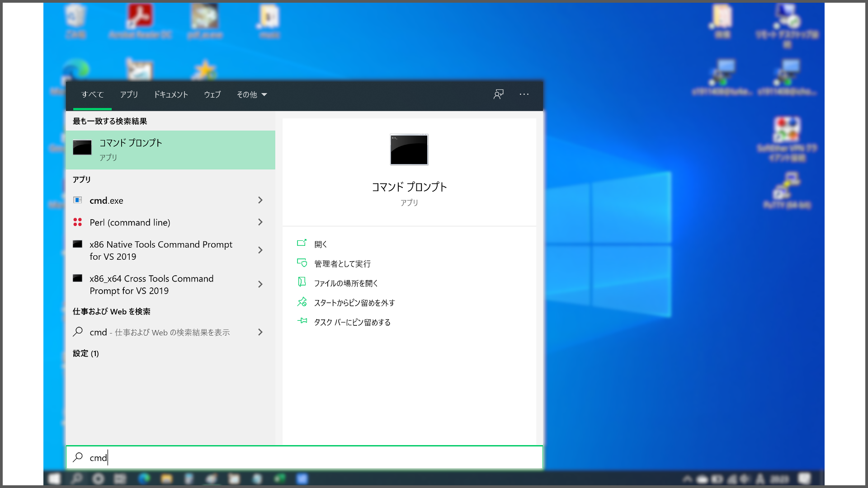Image resolution: width=868 pixels, height=488 pixels.
Task: Select the コマンド プロンプト best match result
Action: (170, 150)
